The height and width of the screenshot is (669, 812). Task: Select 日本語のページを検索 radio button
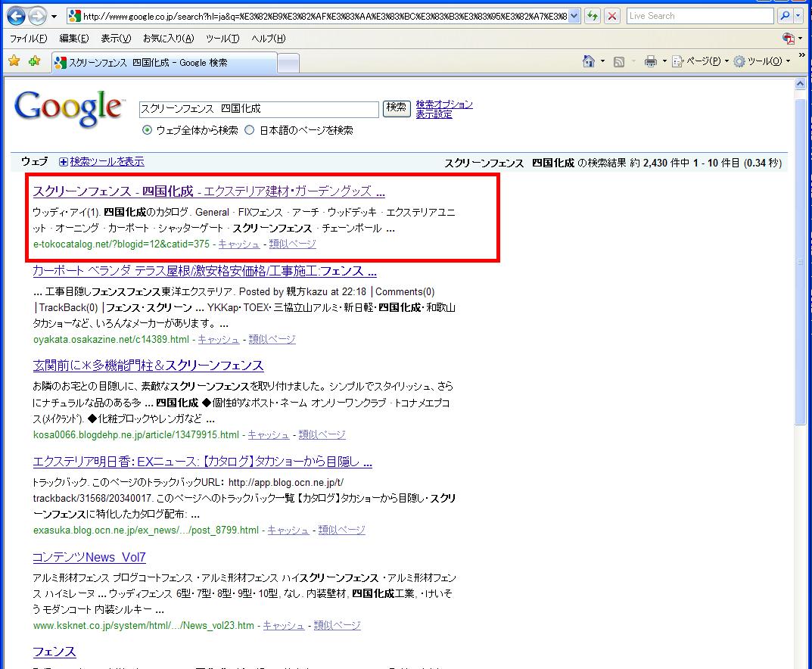250,130
